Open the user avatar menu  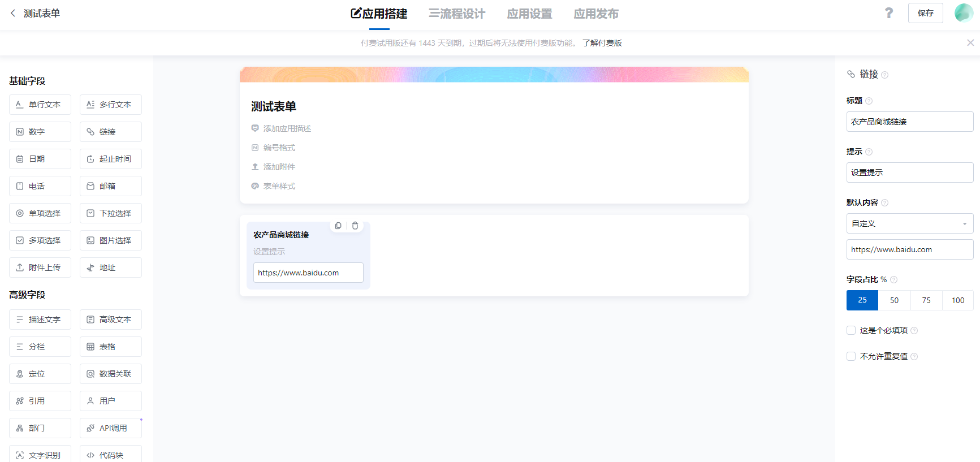click(x=964, y=12)
